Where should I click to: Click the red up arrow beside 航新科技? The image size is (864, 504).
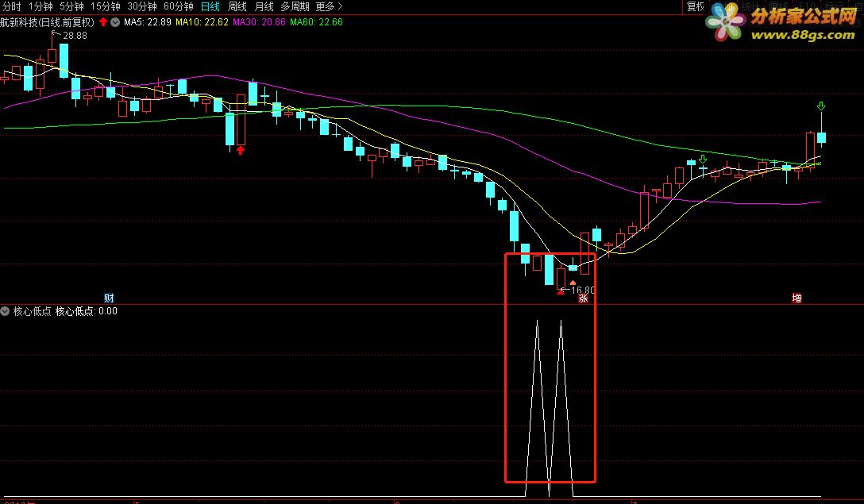[103, 22]
